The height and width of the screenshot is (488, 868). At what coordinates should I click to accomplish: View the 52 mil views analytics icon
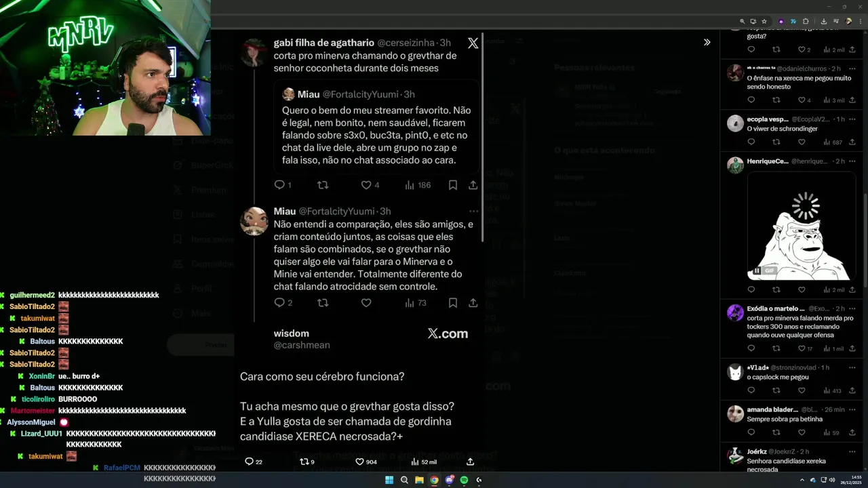pos(414,462)
